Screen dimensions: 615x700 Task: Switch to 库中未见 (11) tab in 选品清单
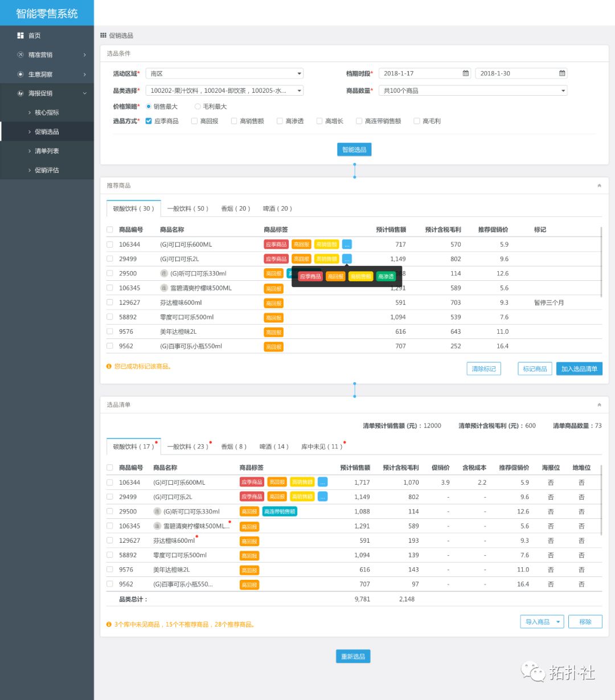[322, 447]
